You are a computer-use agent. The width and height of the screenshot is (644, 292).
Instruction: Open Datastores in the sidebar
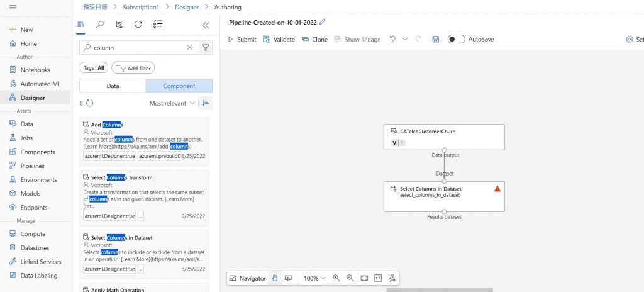tap(35, 248)
